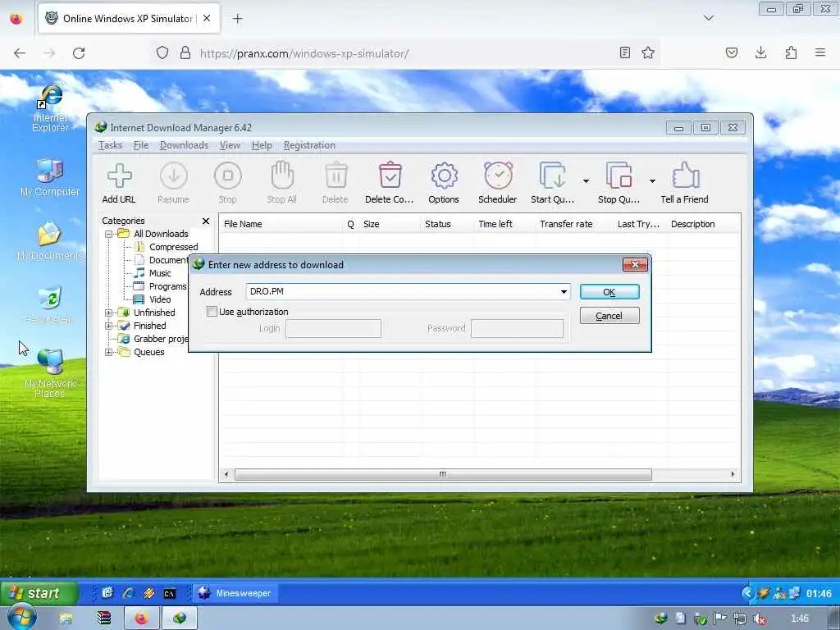Click the Start Queue toolbar icon
Viewport: 840px width, 630px height.
[x=552, y=176]
